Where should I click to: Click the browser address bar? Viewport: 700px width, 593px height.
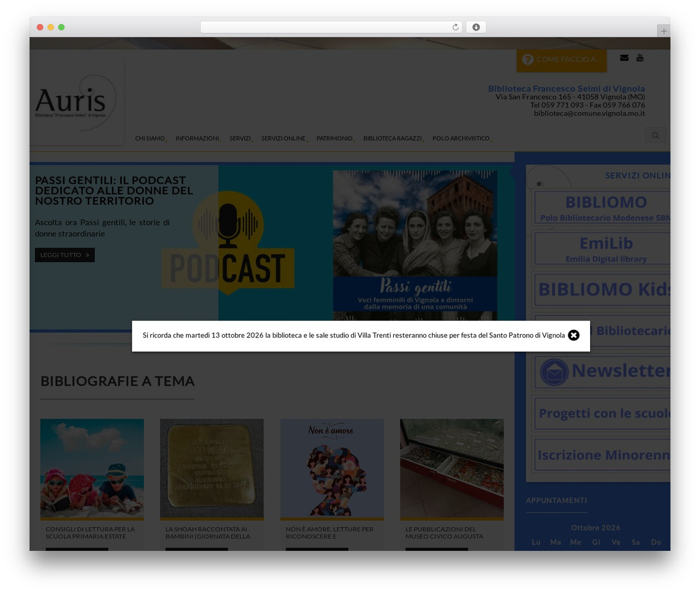click(x=331, y=27)
